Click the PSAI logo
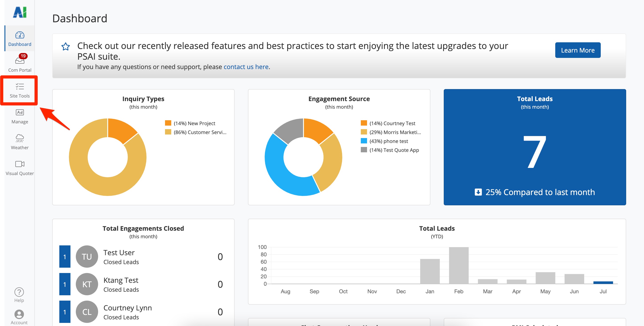644x326 pixels. 19,12
